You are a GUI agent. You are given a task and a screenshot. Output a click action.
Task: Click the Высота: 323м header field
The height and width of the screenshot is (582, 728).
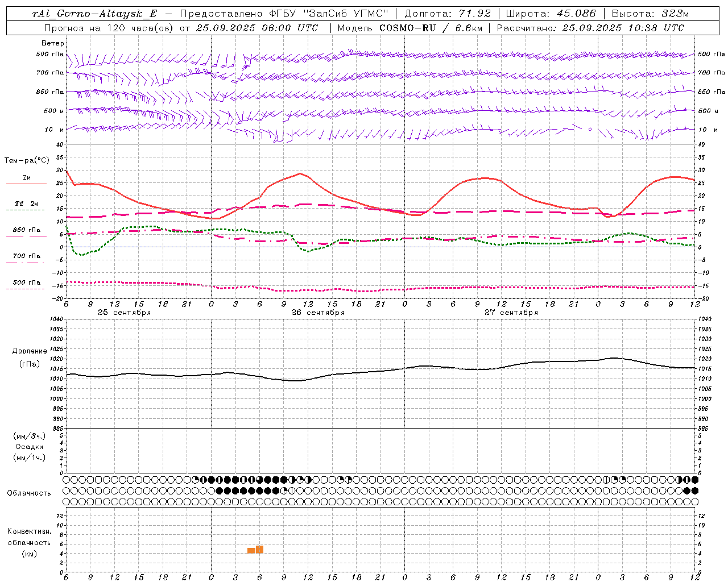pyautogui.click(x=651, y=14)
